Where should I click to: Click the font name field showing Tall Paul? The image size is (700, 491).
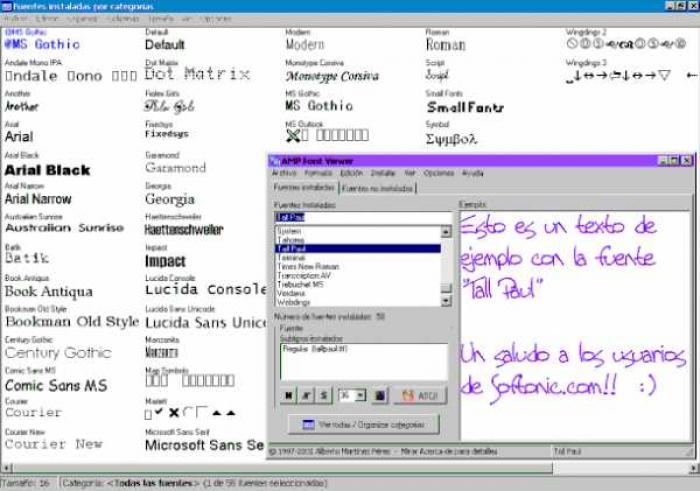[x=362, y=217]
